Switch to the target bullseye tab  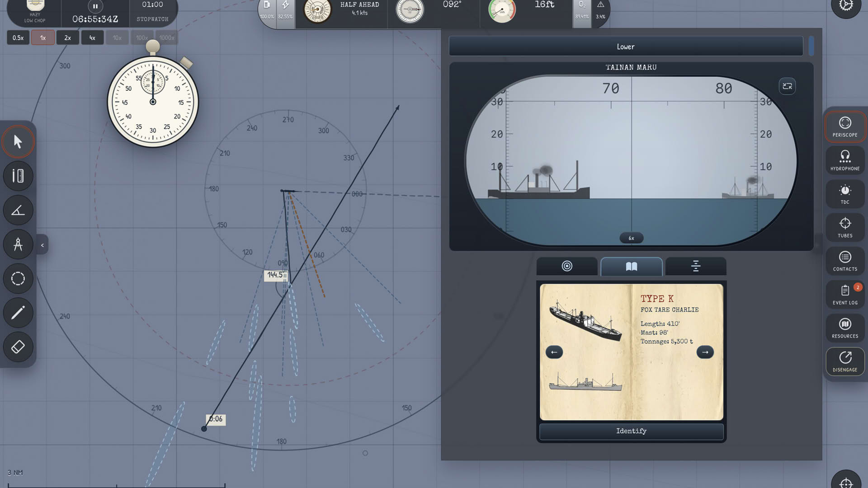tap(567, 266)
